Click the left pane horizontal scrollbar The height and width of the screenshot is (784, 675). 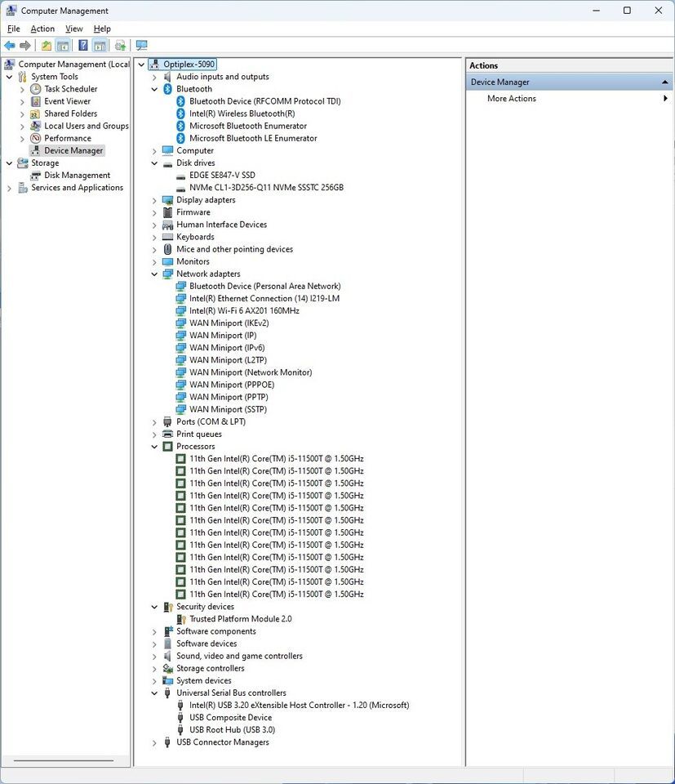[64, 761]
